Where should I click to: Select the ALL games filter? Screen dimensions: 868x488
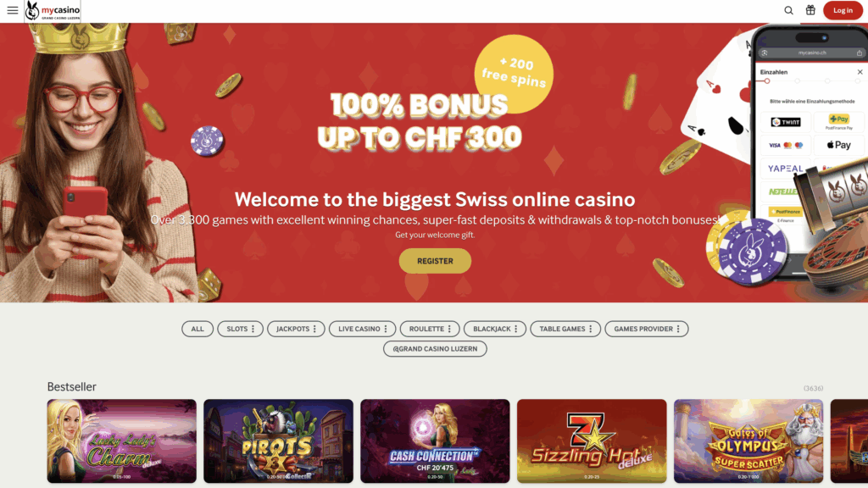coord(198,329)
